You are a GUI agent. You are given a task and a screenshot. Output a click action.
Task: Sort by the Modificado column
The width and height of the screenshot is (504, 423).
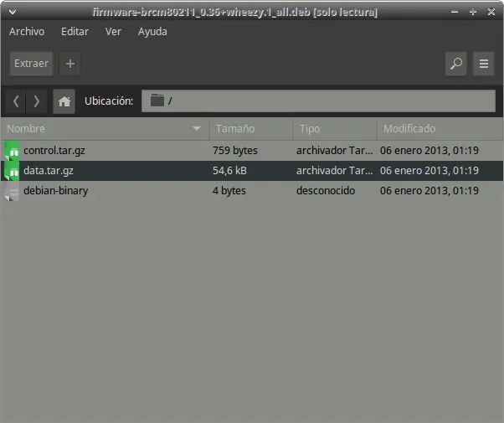coord(440,129)
